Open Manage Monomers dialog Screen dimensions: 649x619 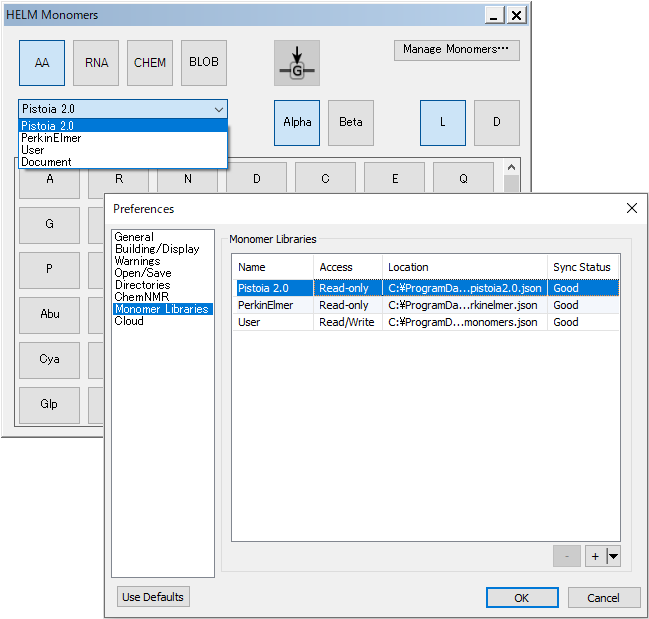pos(456,49)
